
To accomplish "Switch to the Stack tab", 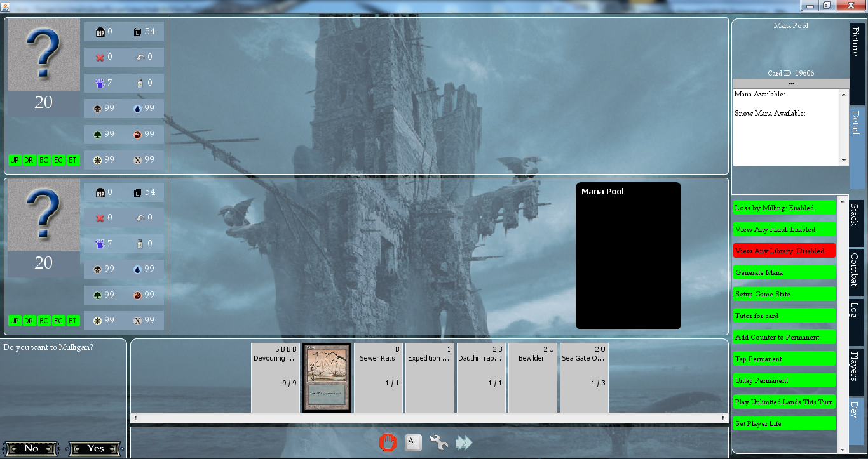I will 856,215.
